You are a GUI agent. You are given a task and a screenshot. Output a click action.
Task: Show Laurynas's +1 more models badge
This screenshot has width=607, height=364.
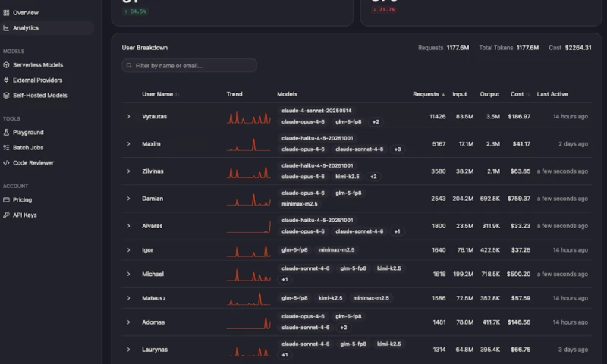pyautogui.click(x=285, y=355)
